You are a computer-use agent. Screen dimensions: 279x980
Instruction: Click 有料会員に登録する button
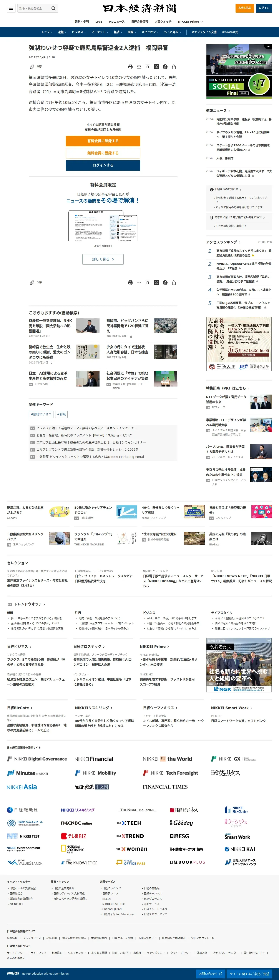[103, 141]
